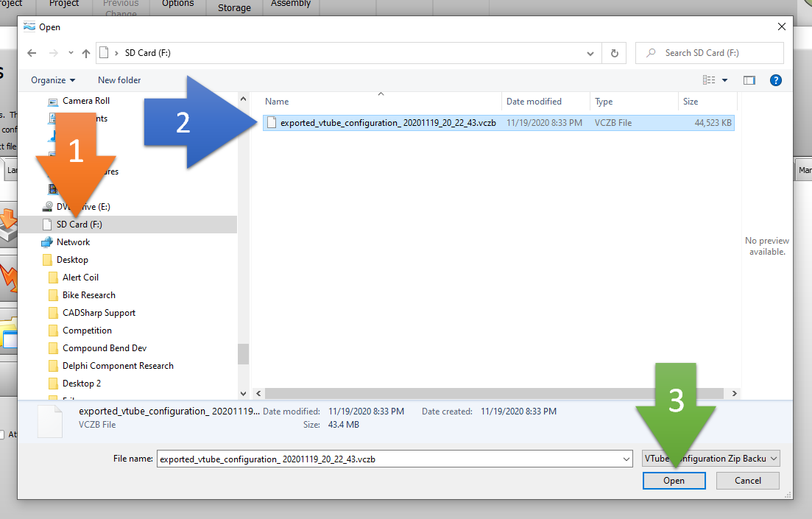Open the Help question mark icon
The height and width of the screenshot is (519, 812).
[775, 80]
